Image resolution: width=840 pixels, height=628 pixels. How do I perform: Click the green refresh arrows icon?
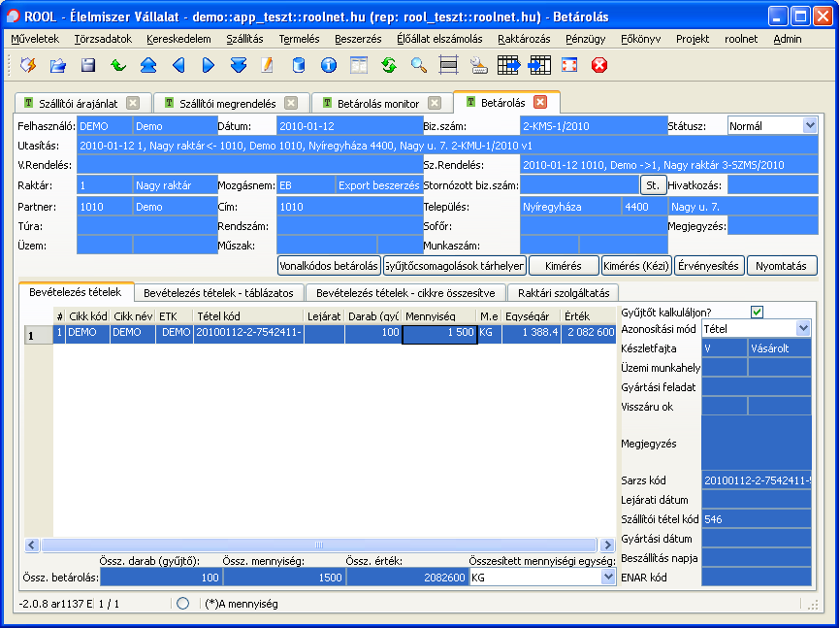click(388, 65)
